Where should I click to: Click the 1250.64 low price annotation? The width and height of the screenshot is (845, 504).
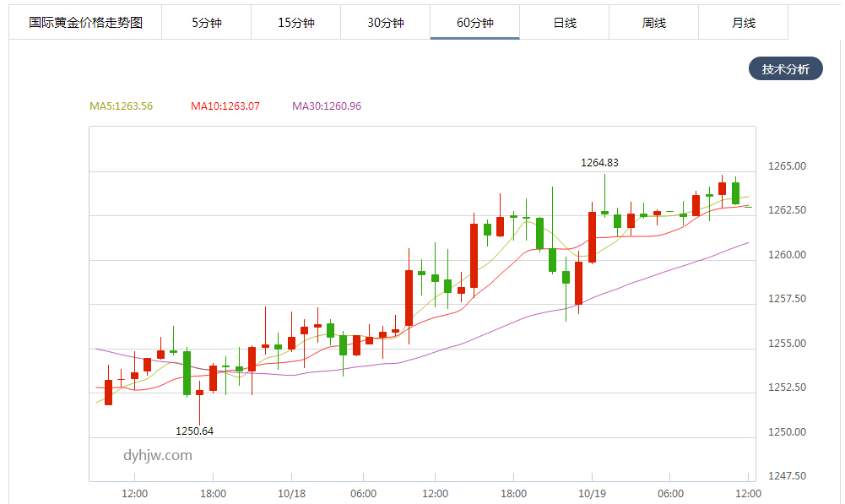(194, 431)
